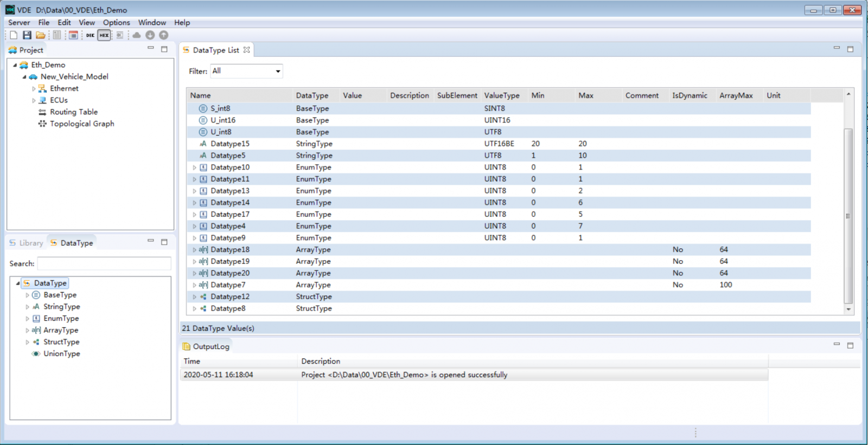This screenshot has height=445, width=868.
Task: Expand BaseType in the DataType tree
Action: click(27, 295)
